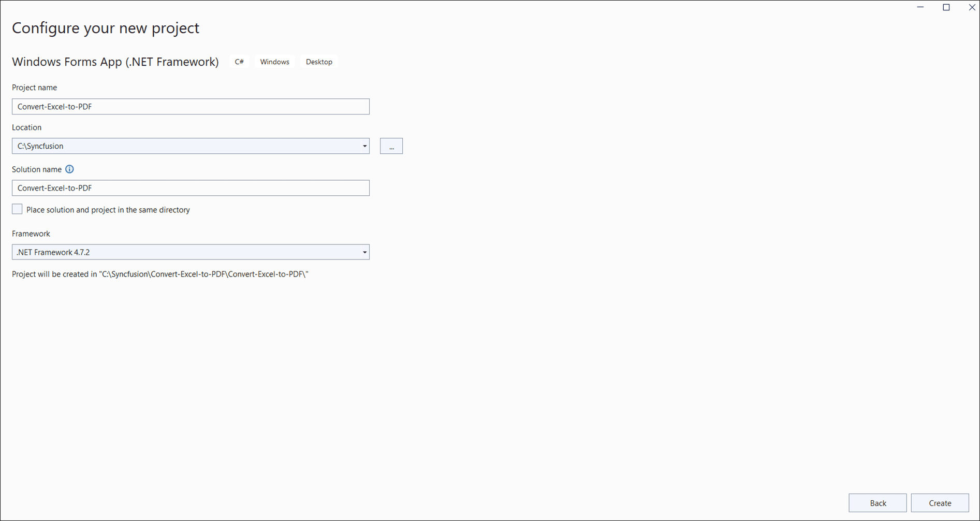Minimize the project configuration window

tap(920, 7)
